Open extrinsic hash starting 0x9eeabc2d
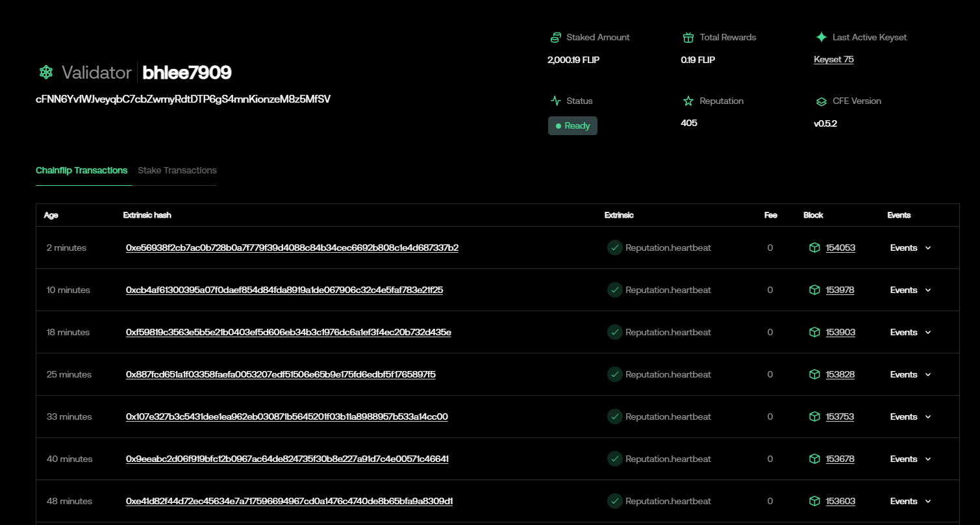The height and width of the screenshot is (525, 980). 287,459
